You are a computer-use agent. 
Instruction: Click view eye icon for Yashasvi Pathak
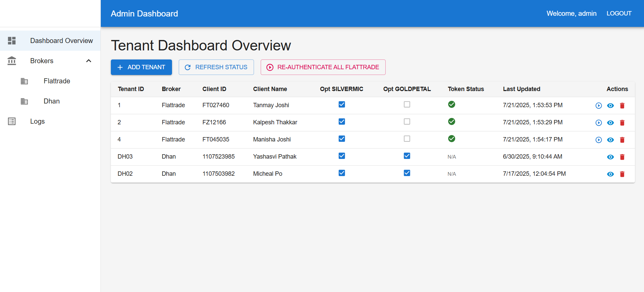pyautogui.click(x=610, y=157)
